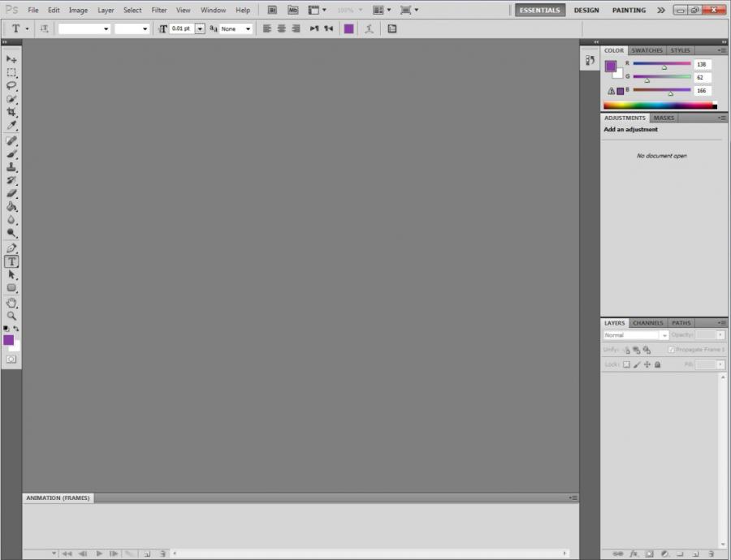Right align text

pyautogui.click(x=296, y=29)
